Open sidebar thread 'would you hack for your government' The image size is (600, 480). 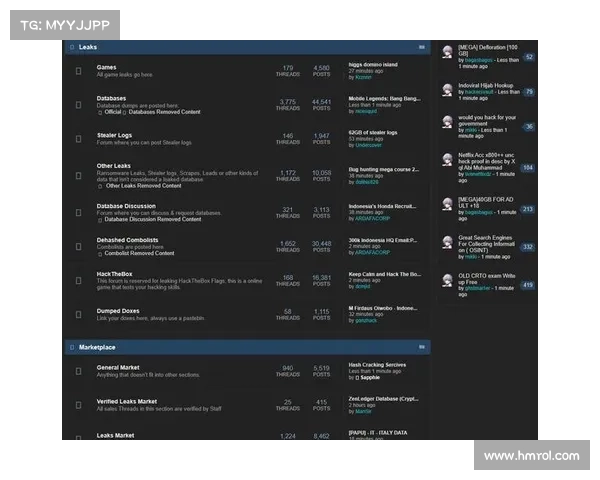coord(487,121)
